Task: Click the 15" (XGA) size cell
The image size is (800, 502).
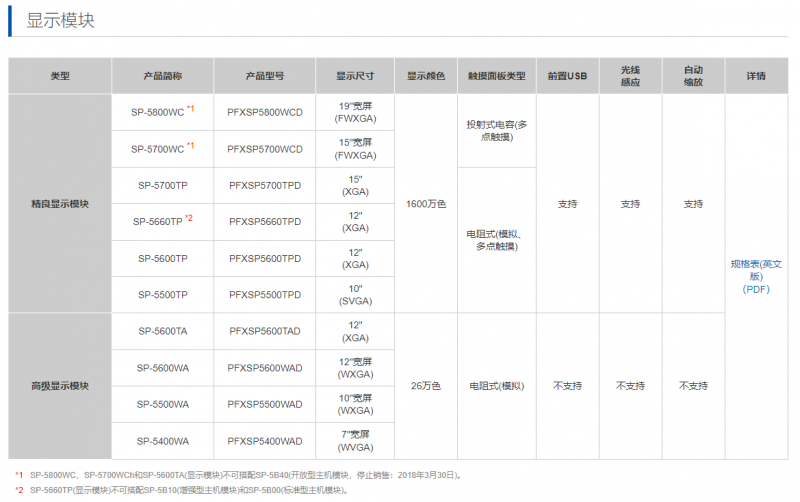Action: pyautogui.click(x=355, y=186)
